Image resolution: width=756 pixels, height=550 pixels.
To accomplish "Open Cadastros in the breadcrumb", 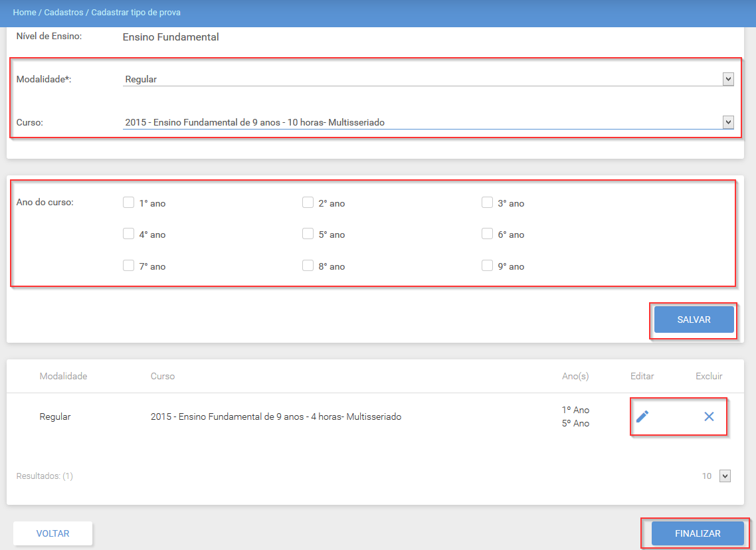I will 64,13.
